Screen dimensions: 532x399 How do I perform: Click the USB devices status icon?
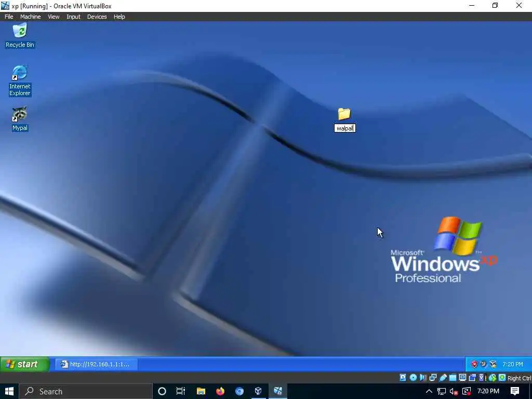point(443,378)
